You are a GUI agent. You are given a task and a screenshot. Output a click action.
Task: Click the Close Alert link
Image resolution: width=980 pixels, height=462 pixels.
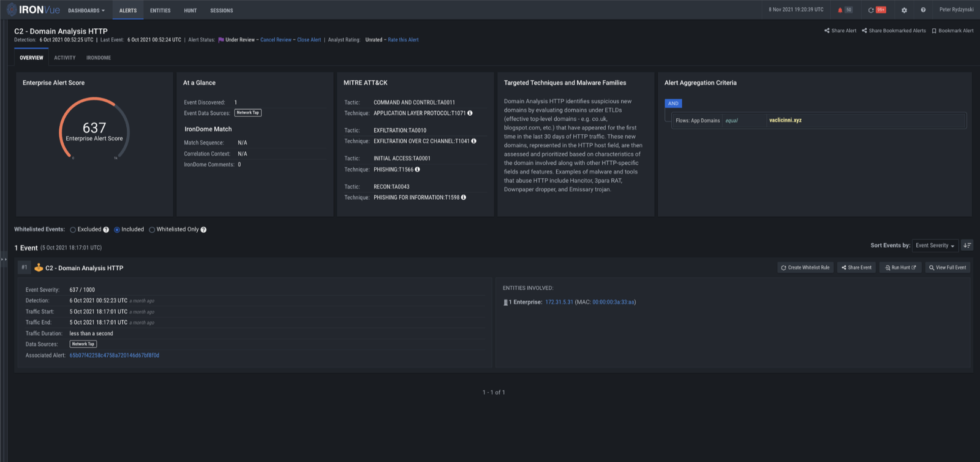309,40
